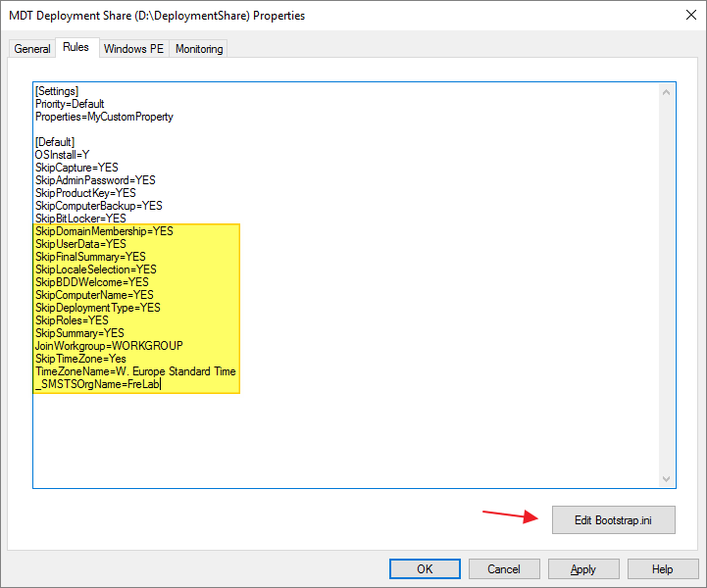Click the JoinWorkgroup=WORKGROUP line
The image size is (707, 588).
pos(109,346)
